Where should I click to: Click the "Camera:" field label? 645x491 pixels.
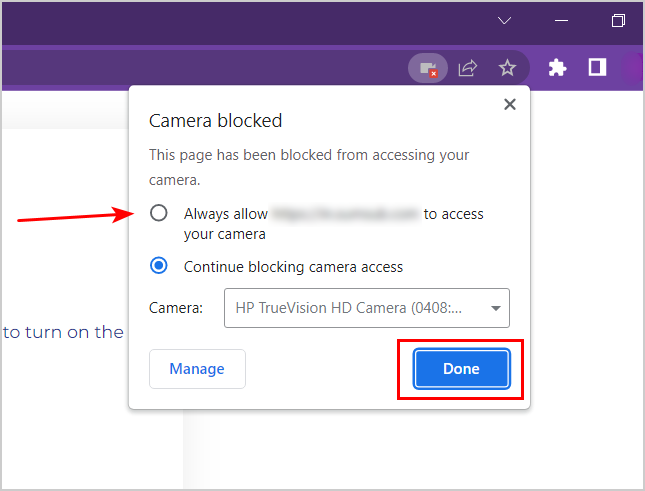176,308
